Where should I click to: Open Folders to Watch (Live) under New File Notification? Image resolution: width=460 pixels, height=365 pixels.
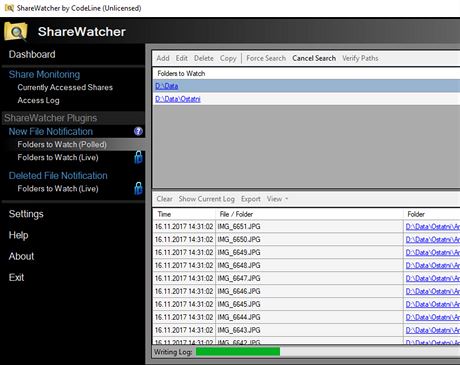coord(58,157)
